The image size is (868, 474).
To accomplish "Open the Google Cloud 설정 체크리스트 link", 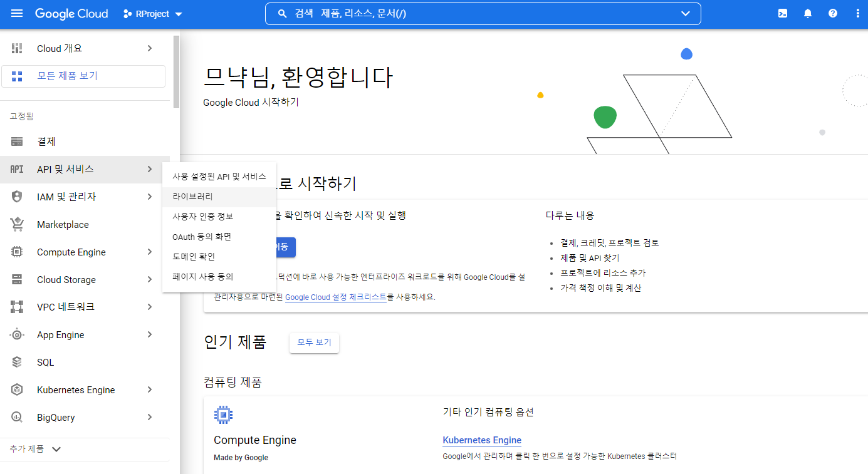I will pyautogui.click(x=336, y=297).
